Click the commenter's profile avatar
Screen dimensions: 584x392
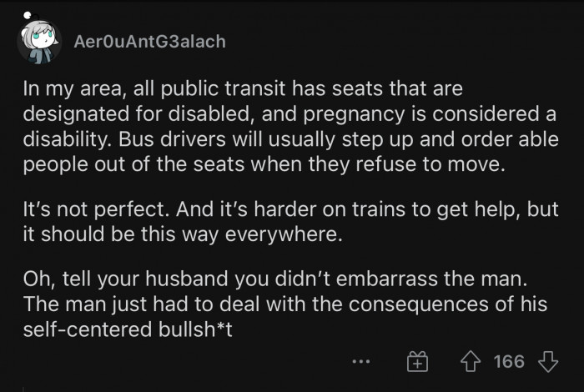coord(38,41)
